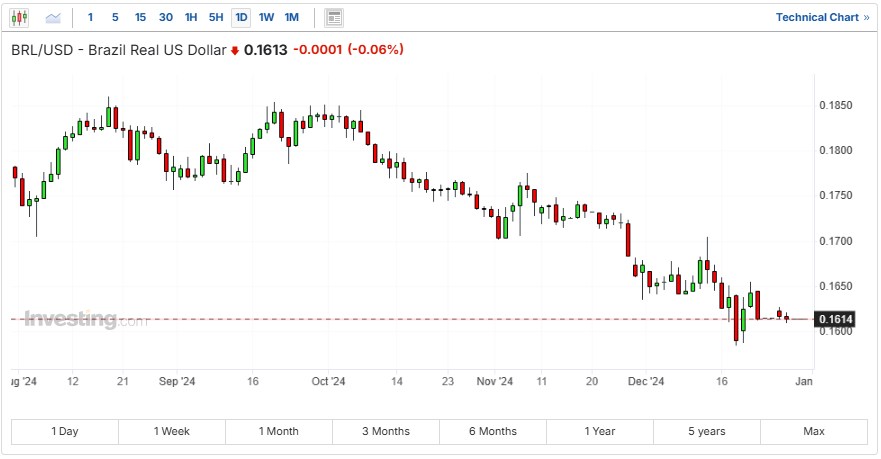The image size is (881, 459).
Task: Activate the 1D interval
Action: click(x=241, y=17)
